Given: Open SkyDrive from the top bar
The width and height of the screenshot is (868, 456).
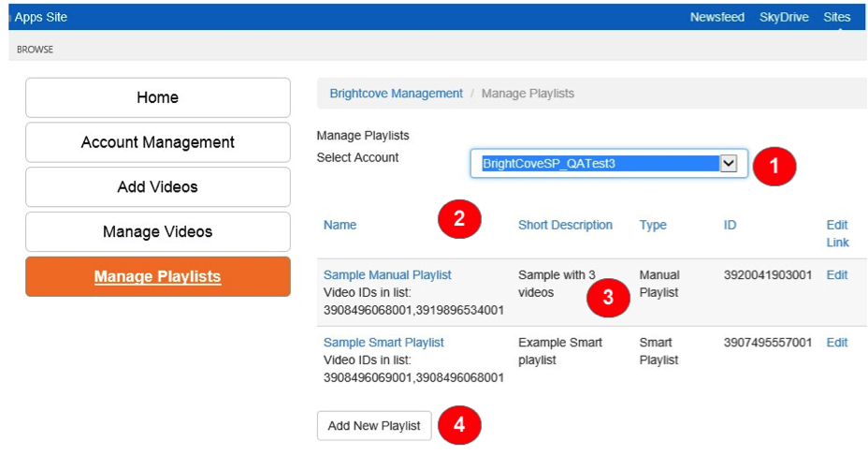Looking at the screenshot, I should coord(784,17).
